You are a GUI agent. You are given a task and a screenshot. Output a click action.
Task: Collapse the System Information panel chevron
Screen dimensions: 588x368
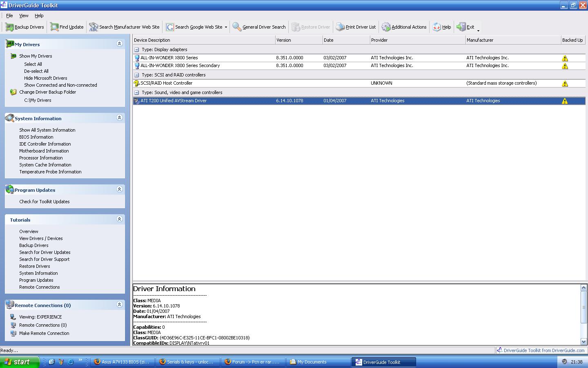tap(120, 117)
